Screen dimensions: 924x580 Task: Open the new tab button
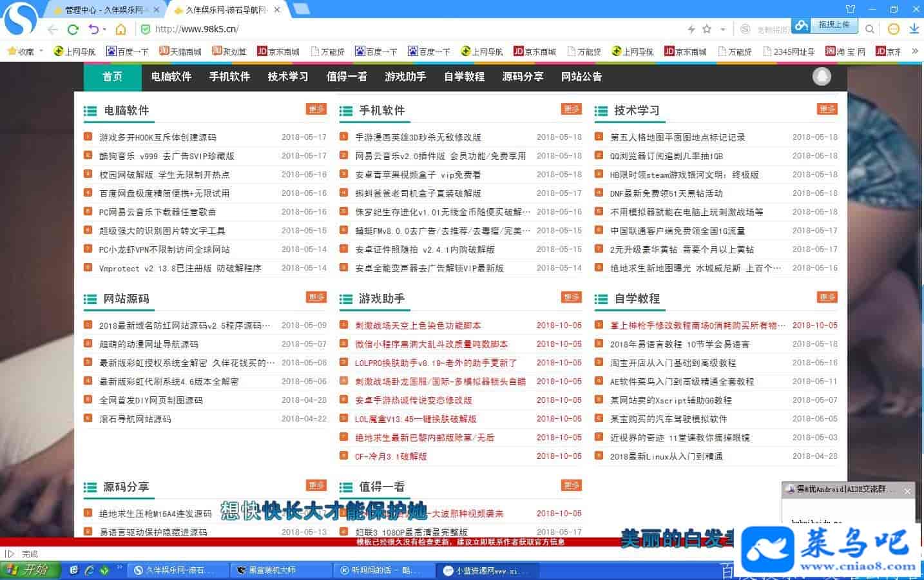click(301, 9)
